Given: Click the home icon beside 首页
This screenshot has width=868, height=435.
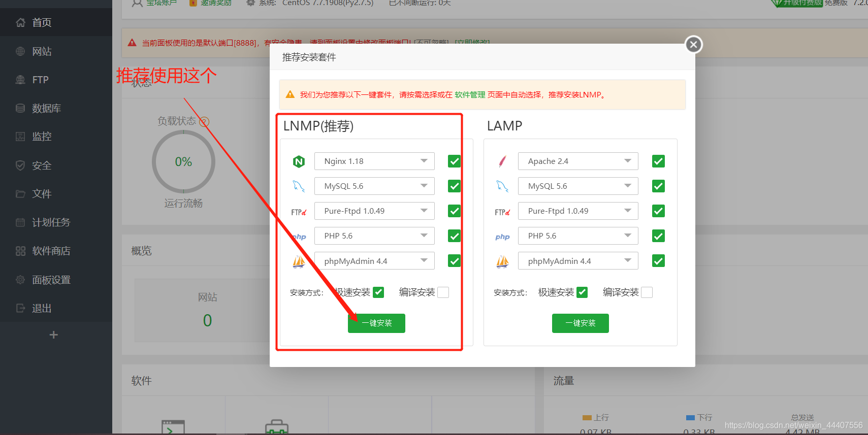Looking at the screenshot, I should tap(20, 22).
